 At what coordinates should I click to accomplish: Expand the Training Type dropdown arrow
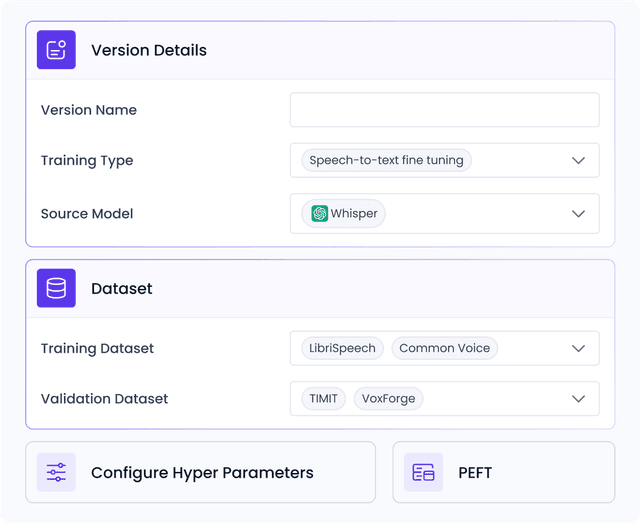(x=578, y=160)
